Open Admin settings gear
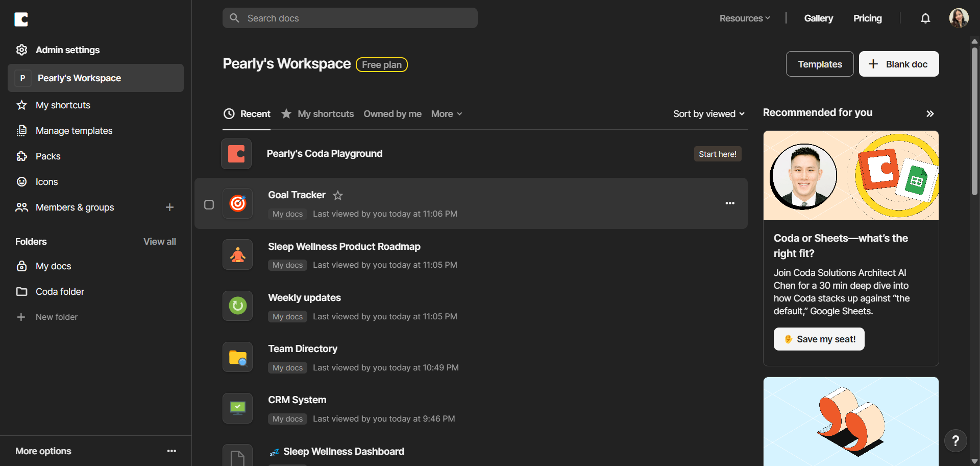The width and height of the screenshot is (980, 466). coord(21,50)
